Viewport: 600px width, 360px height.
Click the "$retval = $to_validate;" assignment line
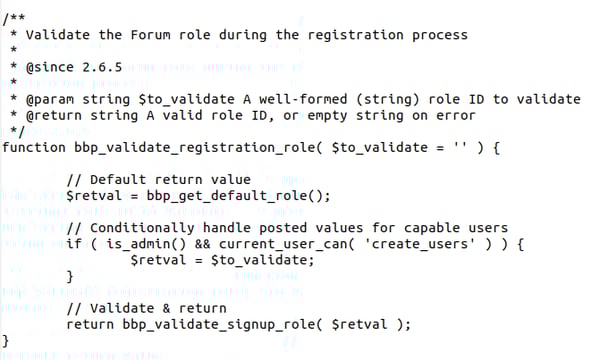point(222,261)
